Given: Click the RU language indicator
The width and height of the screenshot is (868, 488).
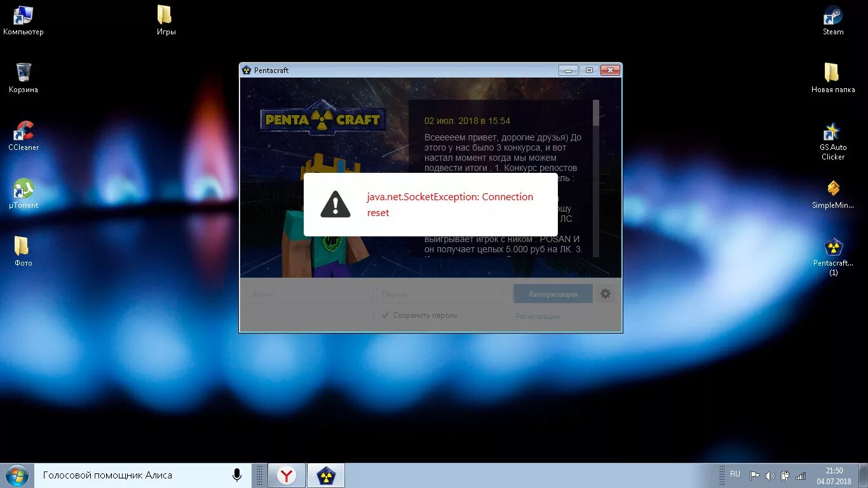Looking at the screenshot, I should (x=735, y=474).
